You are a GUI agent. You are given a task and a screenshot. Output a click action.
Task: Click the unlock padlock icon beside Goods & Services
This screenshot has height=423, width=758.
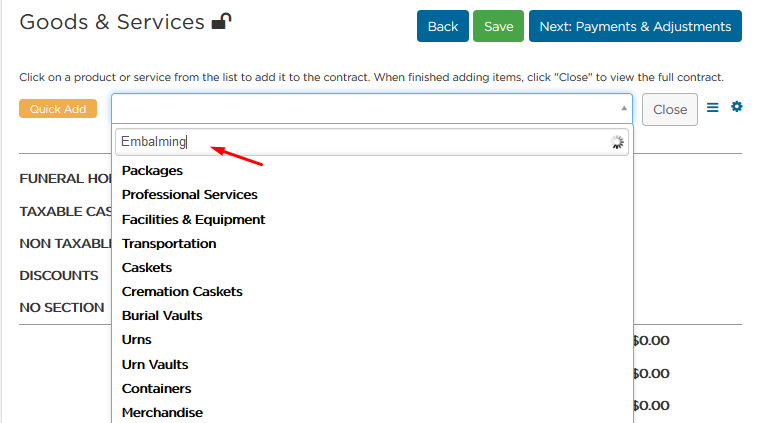click(222, 21)
